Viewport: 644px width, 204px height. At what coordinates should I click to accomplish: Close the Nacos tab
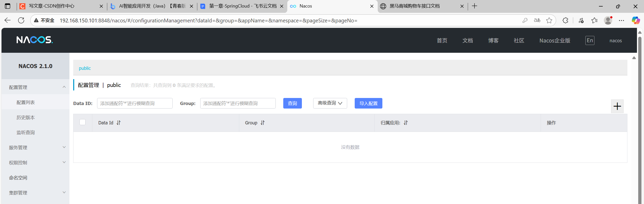click(372, 6)
